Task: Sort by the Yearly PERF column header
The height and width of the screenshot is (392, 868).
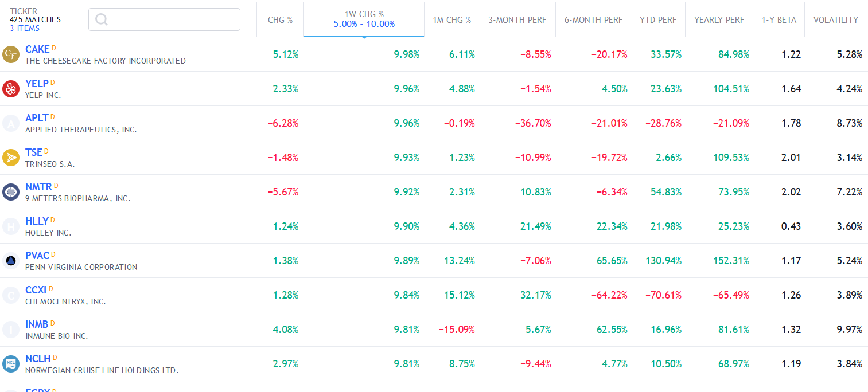Action: [x=719, y=19]
